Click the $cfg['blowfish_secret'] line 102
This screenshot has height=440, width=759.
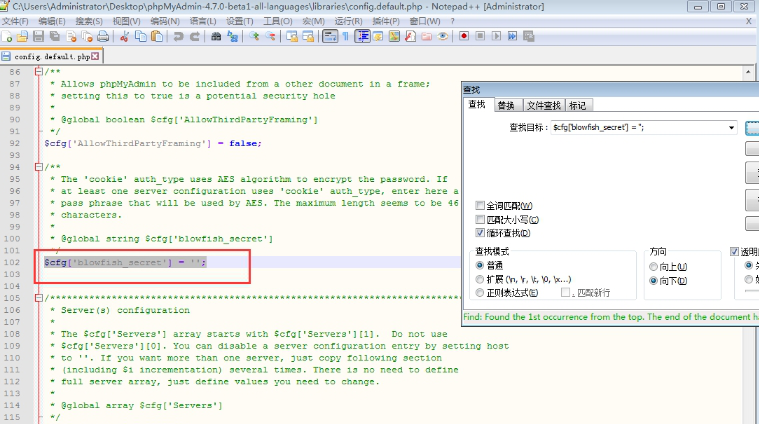(125, 262)
